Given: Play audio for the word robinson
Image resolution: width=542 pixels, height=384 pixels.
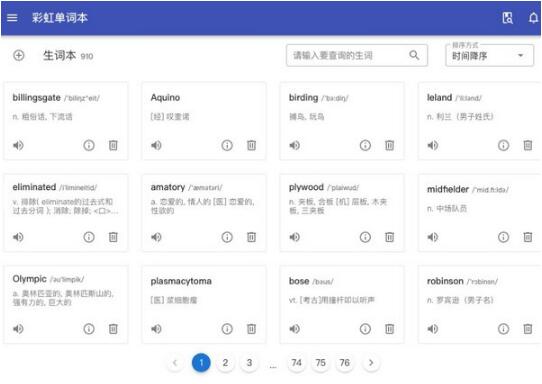Looking at the screenshot, I should (x=433, y=329).
